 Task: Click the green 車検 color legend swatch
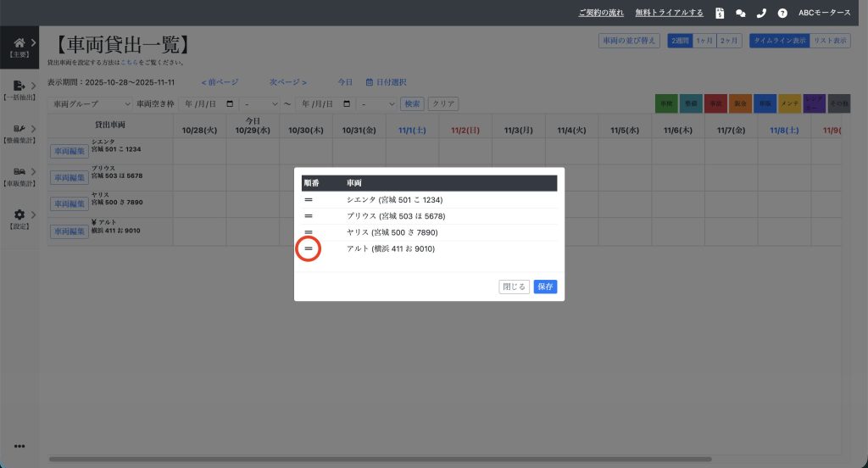pyautogui.click(x=666, y=103)
